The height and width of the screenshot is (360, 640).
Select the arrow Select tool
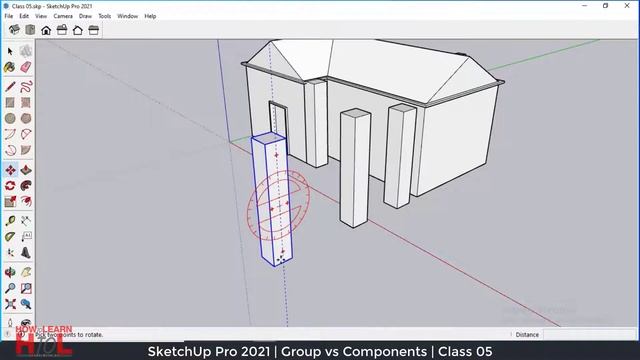point(10,51)
